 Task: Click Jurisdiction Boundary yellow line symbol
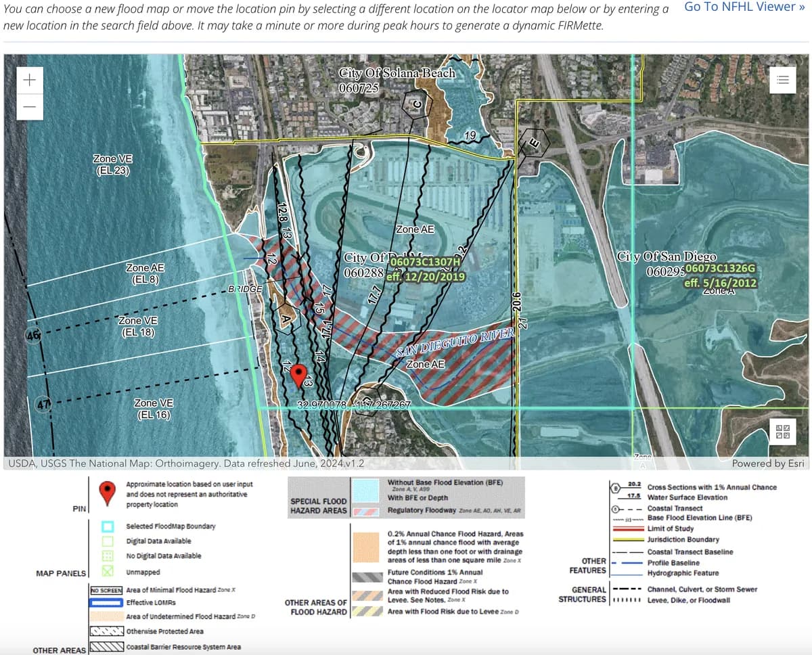point(627,540)
